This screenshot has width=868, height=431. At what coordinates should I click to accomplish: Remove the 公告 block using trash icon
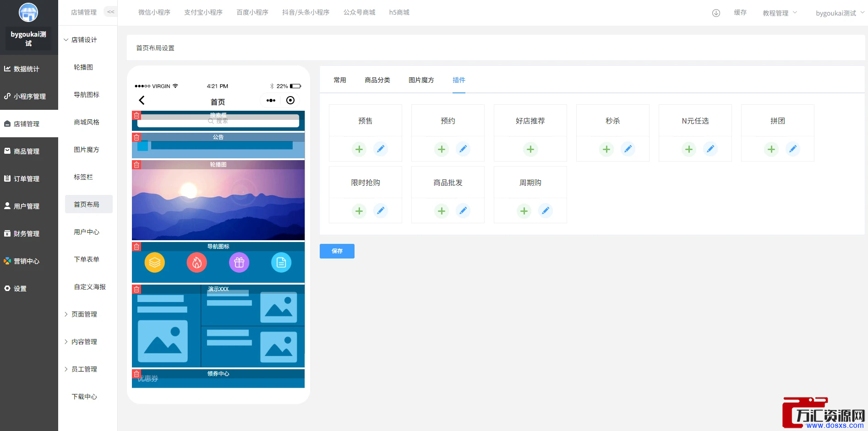pyautogui.click(x=136, y=137)
